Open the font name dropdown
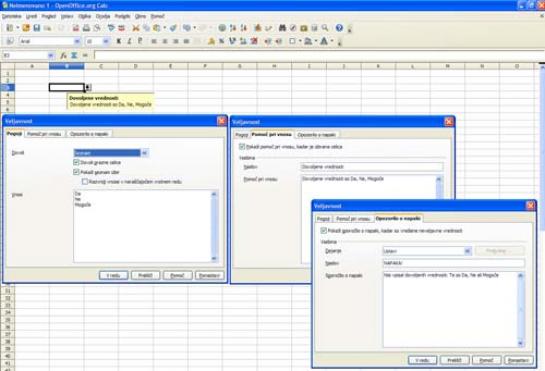The width and height of the screenshot is (545, 371). click(77, 41)
